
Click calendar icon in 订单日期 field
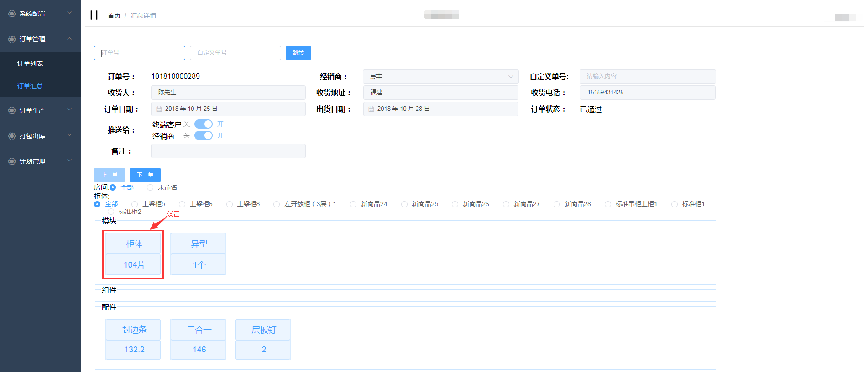pos(159,109)
